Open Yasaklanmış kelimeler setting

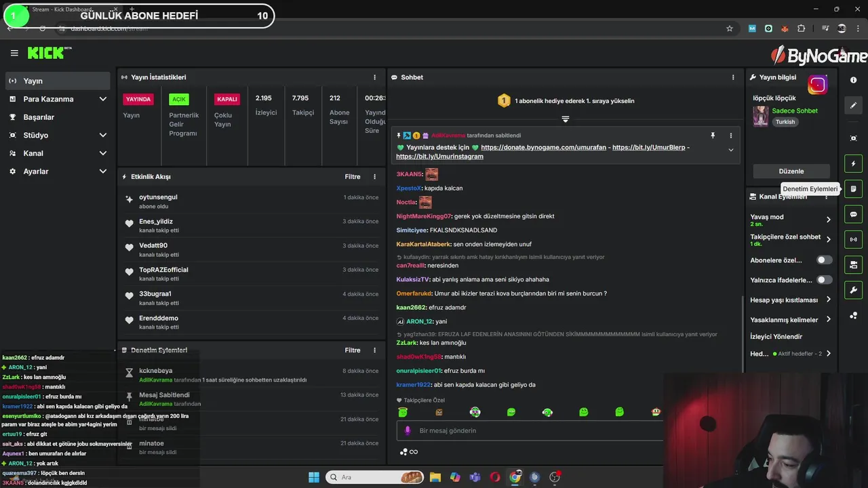click(x=791, y=320)
